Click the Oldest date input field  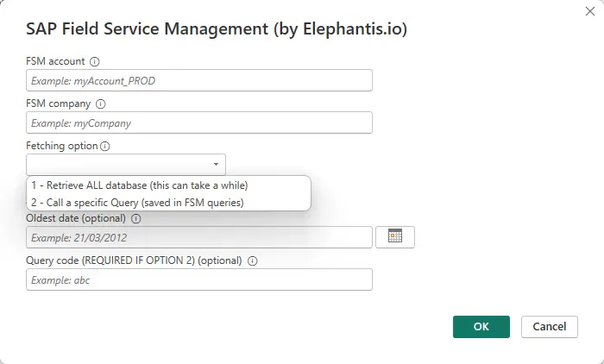coord(199,237)
